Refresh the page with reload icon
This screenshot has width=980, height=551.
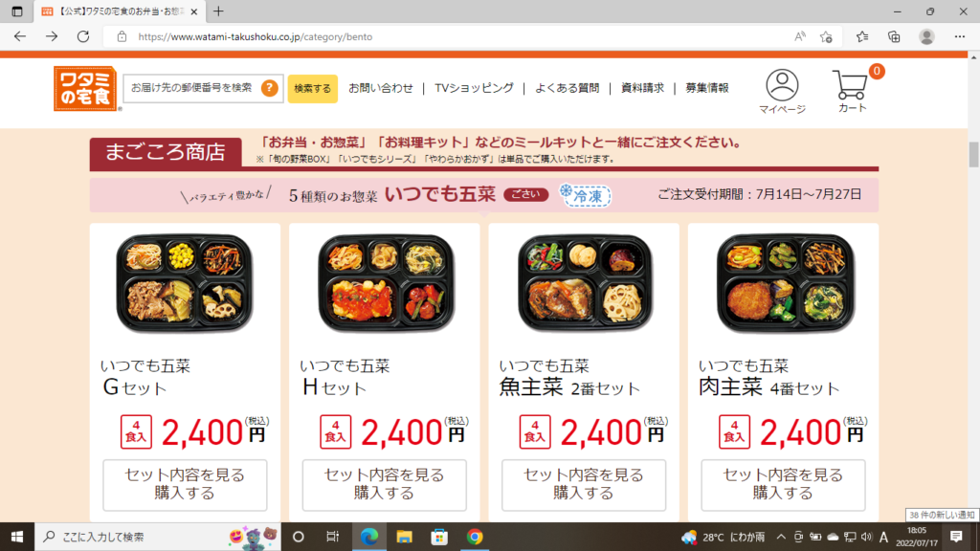[x=83, y=37]
